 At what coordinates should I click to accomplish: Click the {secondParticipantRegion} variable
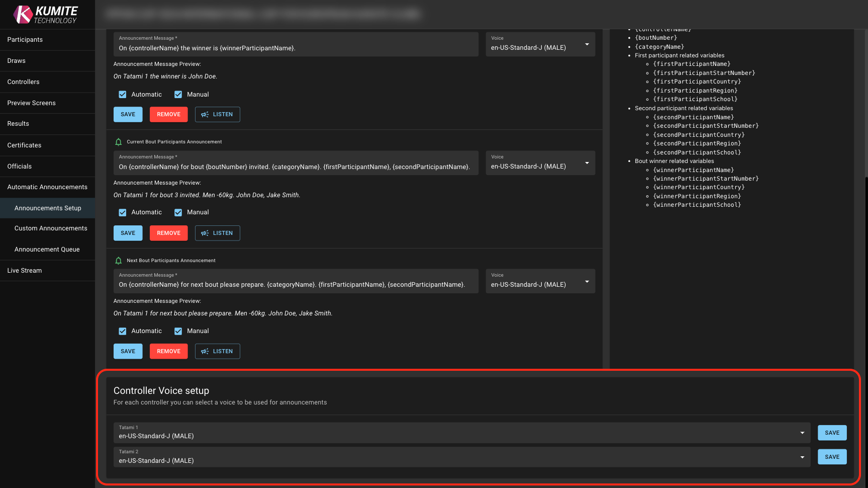click(x=697, y=143)
